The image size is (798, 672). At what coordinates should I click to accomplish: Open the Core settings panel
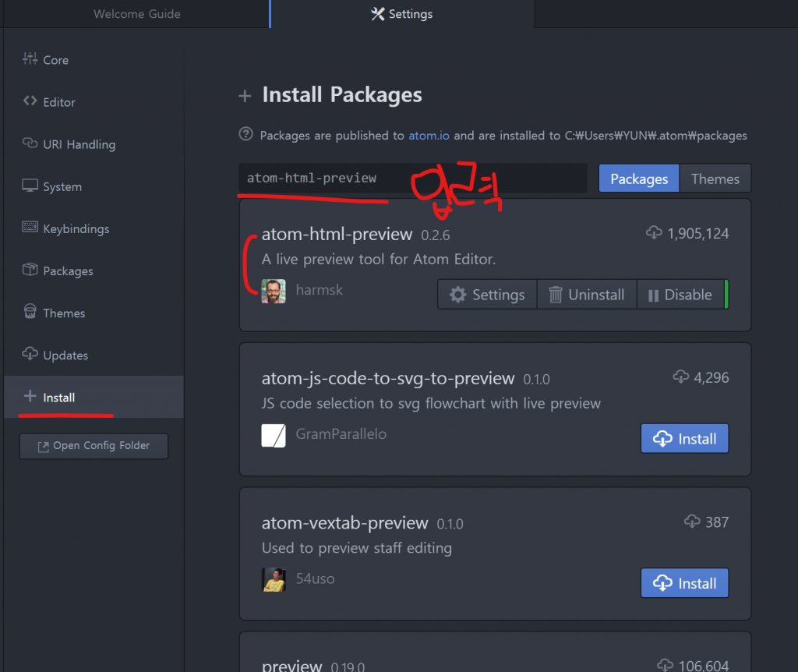click(x=94, y=59)
